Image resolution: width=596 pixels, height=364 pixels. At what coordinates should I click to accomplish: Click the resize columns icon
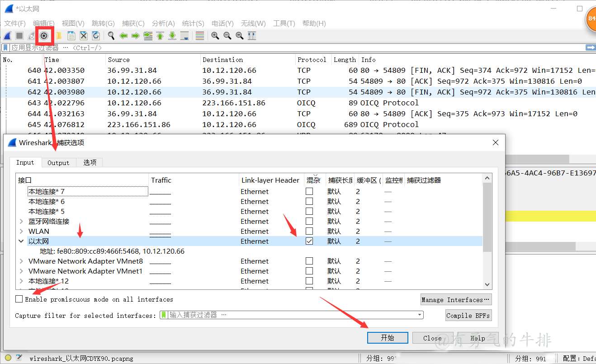[252, 36]
